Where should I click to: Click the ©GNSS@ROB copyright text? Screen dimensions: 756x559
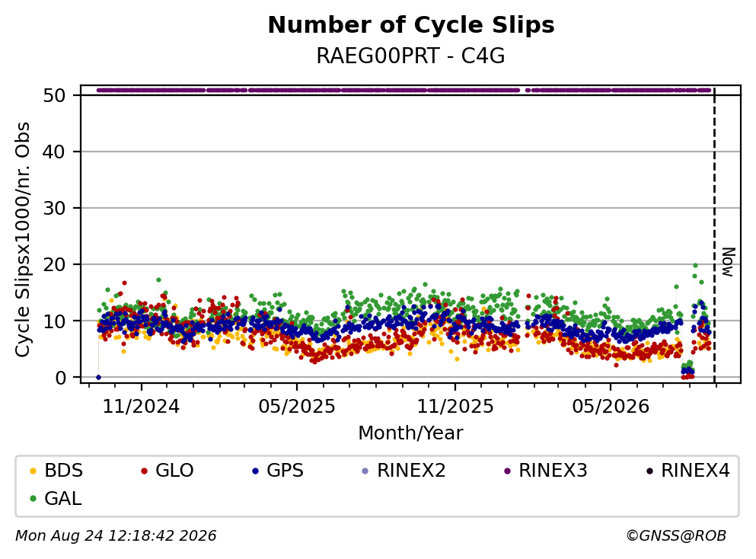click(676, 536)
